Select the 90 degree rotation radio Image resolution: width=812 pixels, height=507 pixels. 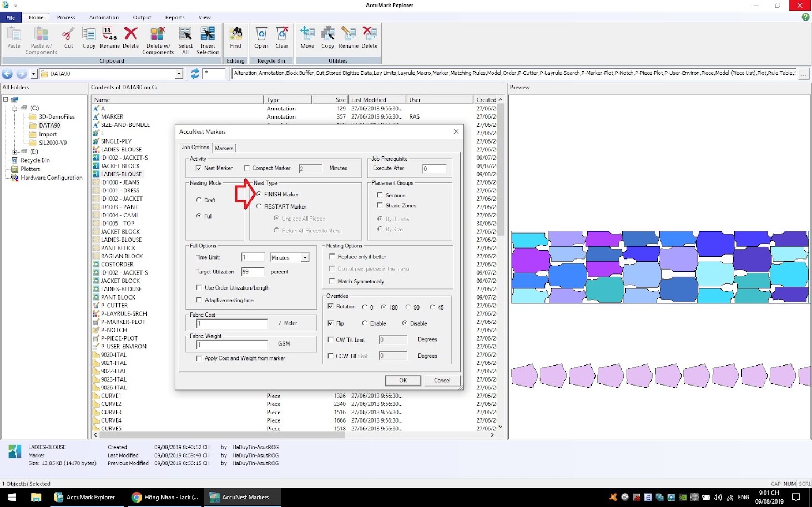[x=408, y=307]
